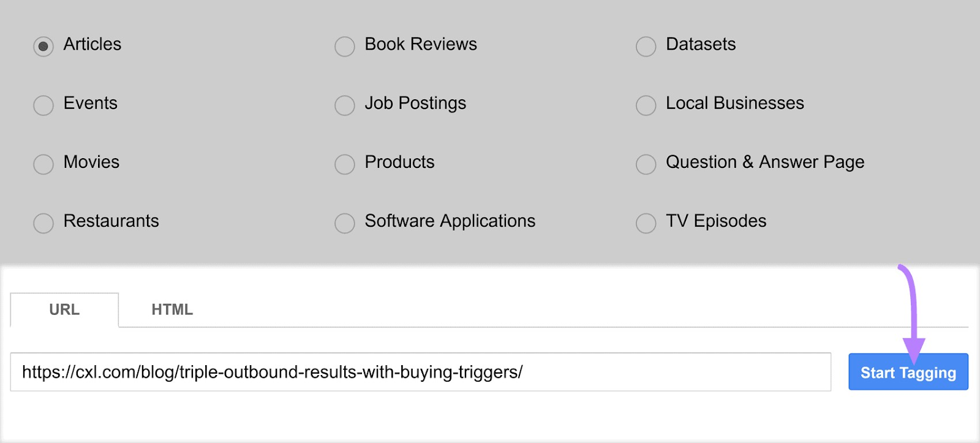
Task: Choose the Restaurants radio button
Action: coord(43,223)
